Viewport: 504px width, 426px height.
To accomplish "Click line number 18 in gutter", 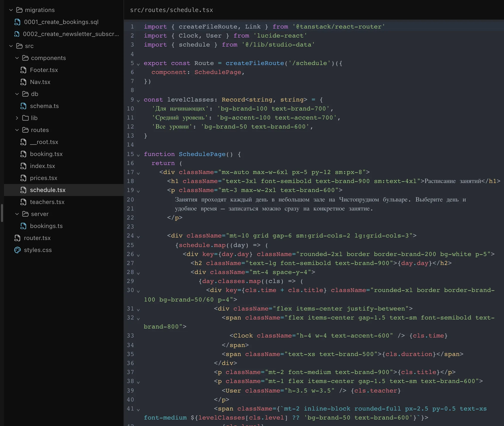I will click(x=130, y=181).
